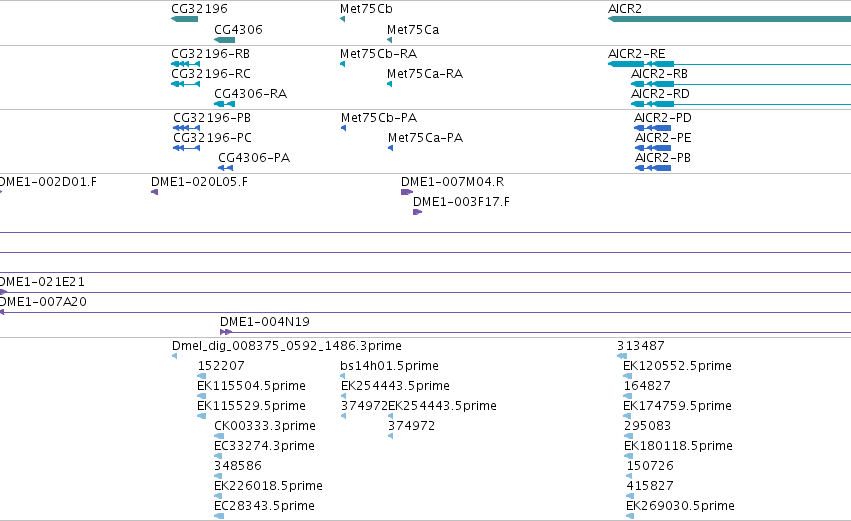Click the DME1-020L05.F feature

155,192
